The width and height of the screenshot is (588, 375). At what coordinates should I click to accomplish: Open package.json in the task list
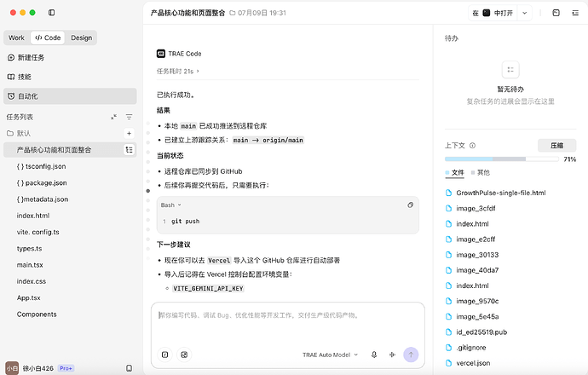click(x=42, y=183)
